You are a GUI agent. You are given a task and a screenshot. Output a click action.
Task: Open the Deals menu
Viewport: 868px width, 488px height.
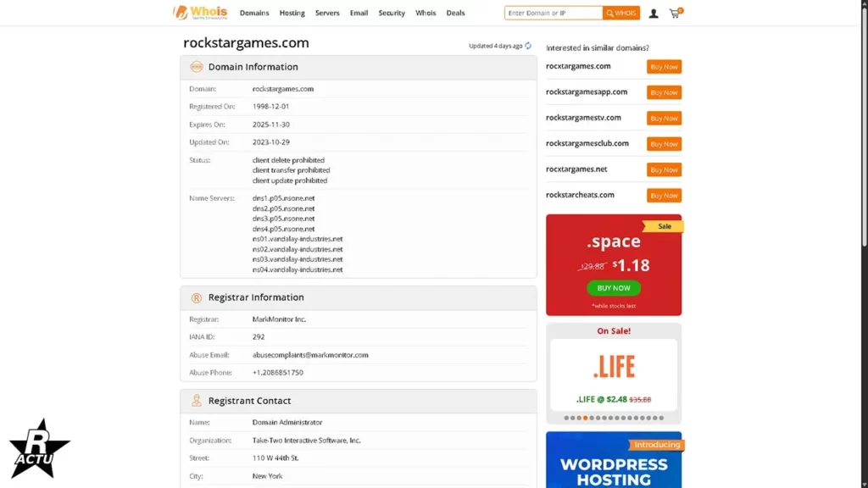(x=455, y=13)
